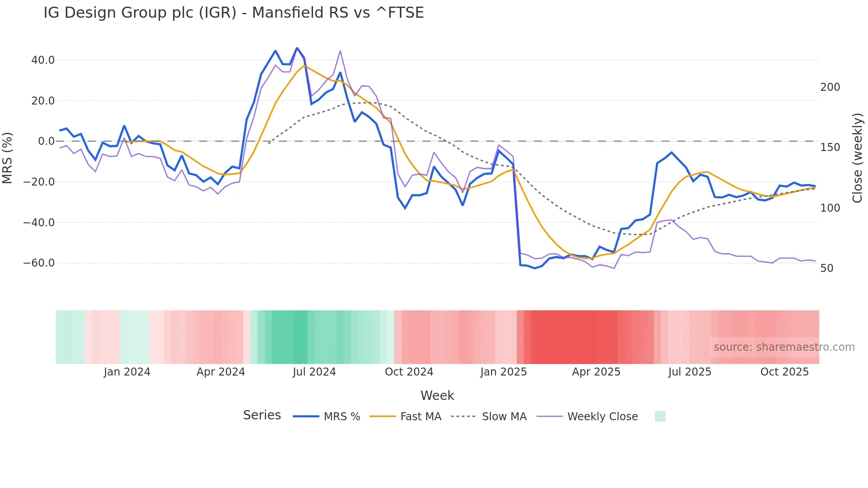Click the Close (weekly) axis title
The image size is (868, 488).
[858, 158]
